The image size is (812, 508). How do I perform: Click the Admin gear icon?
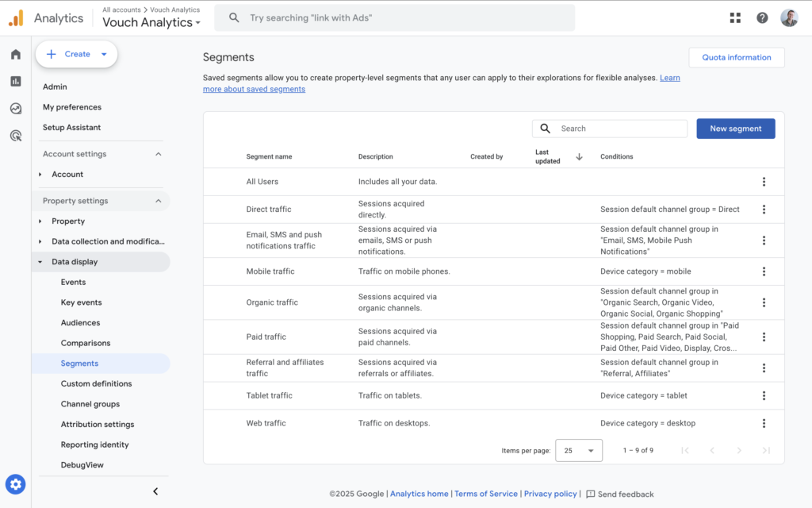16,484
